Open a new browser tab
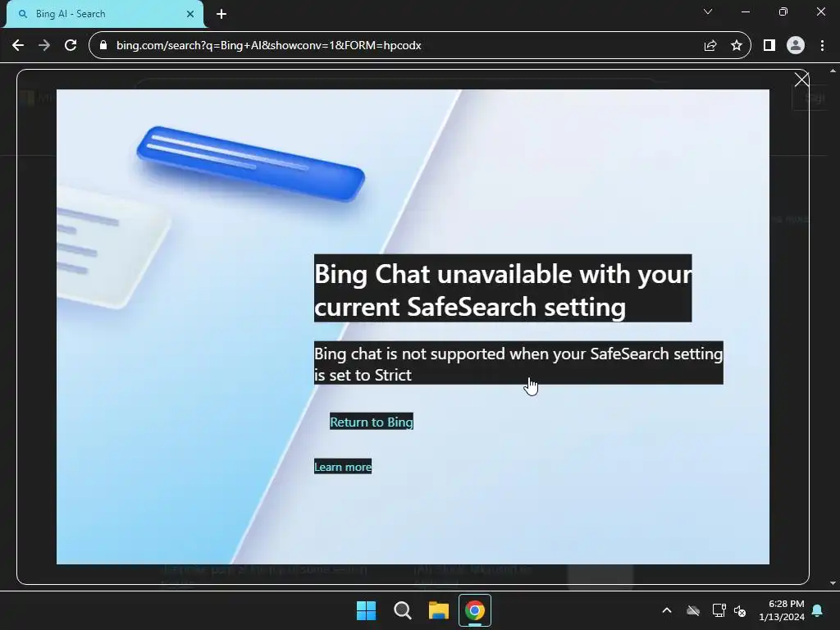 coord(221,14)
